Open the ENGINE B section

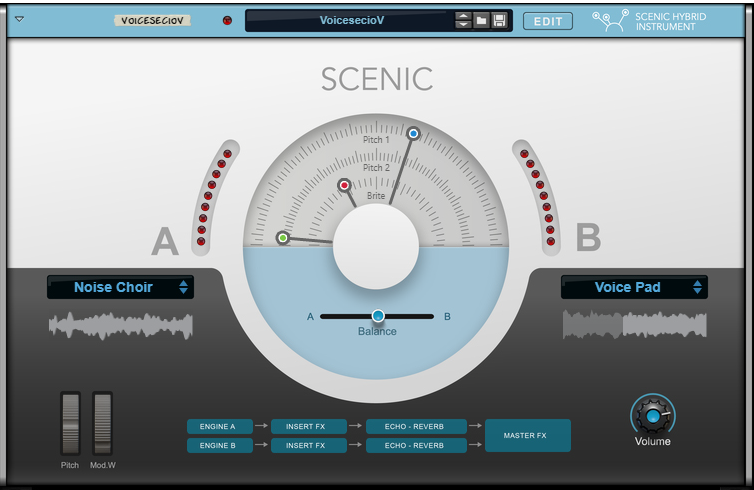tap(219, 445)
